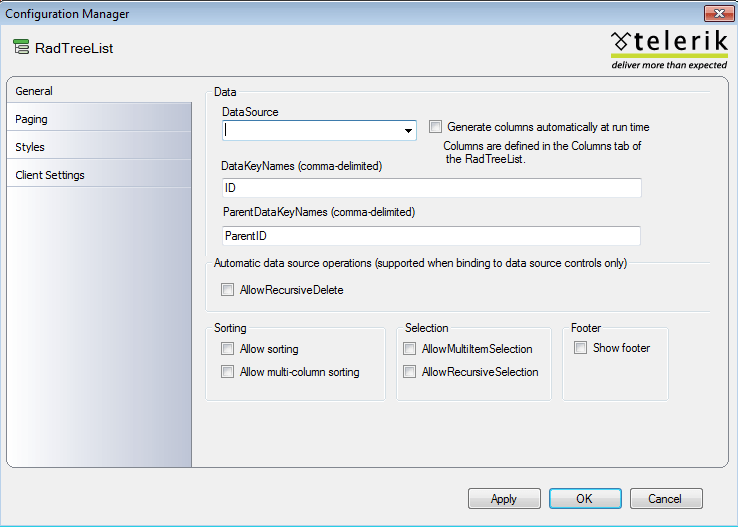This screenshot has width=738, height=527.
Task: Tick the AllowRecursiveSelection checkbox
Action: coord(409,372)
